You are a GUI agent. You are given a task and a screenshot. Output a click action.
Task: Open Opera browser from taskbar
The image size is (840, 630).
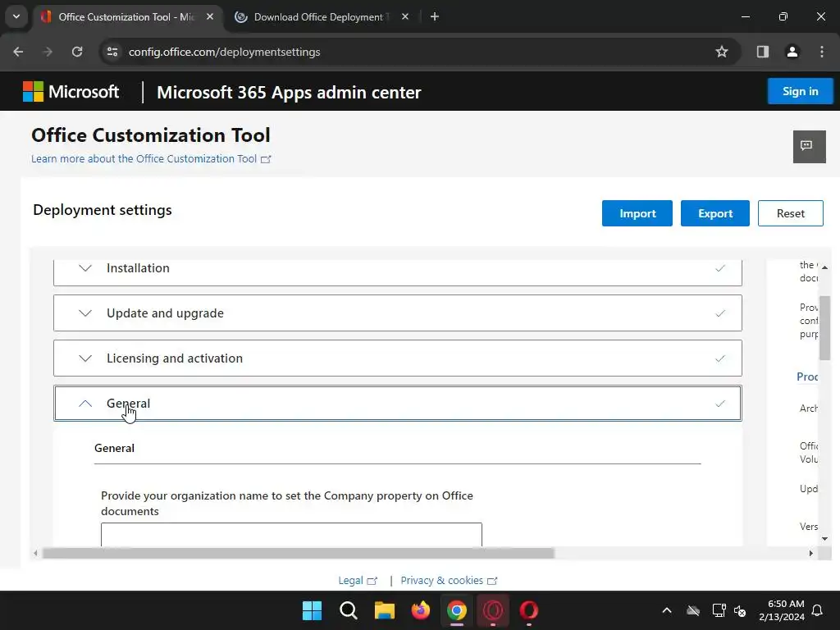point(529,610)
